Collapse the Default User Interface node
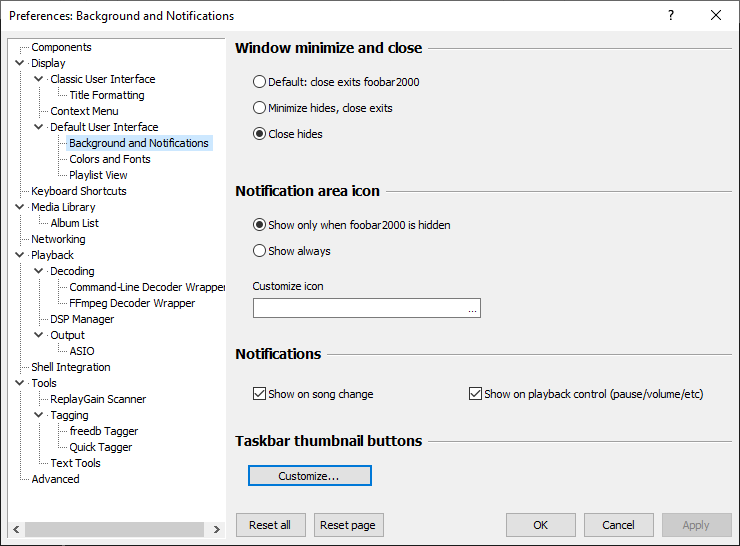The height and width of the screenshot is (546, 740). tap(39, 127)
